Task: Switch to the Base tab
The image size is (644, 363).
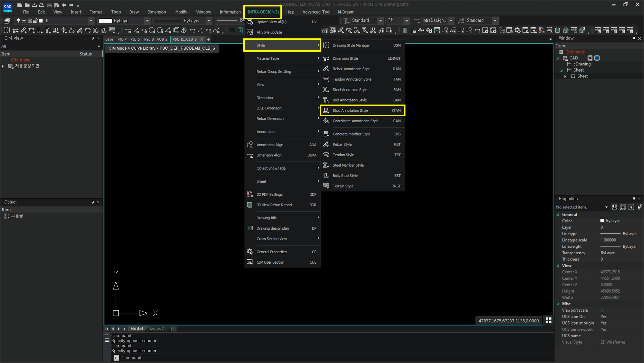Action: (x=109, y=39)
